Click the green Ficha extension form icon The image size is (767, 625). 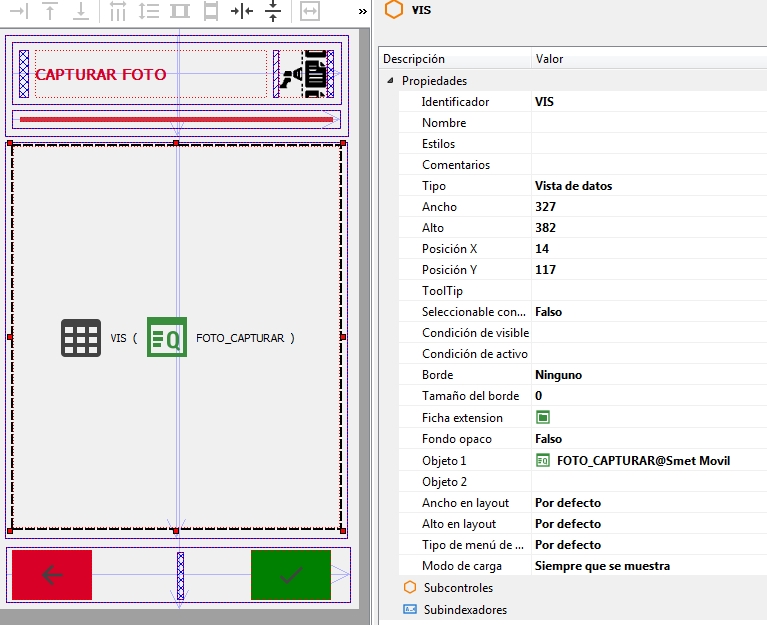543,417
